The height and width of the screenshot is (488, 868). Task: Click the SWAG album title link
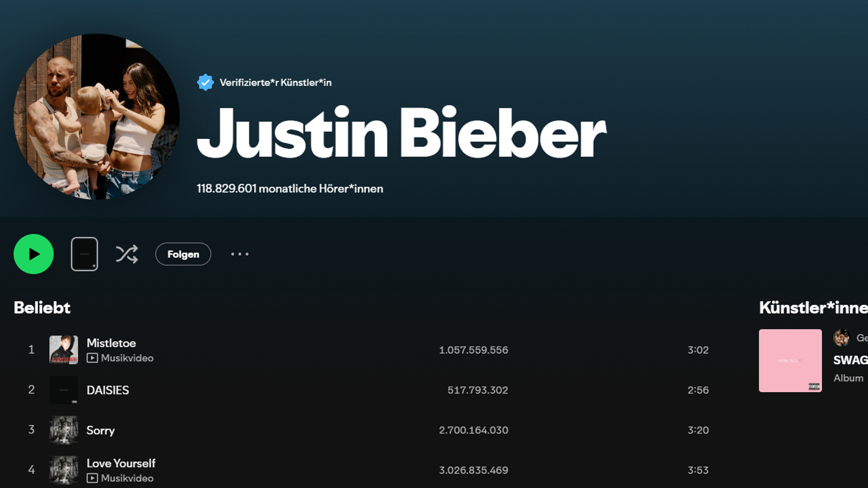click(x=850, y=360)
